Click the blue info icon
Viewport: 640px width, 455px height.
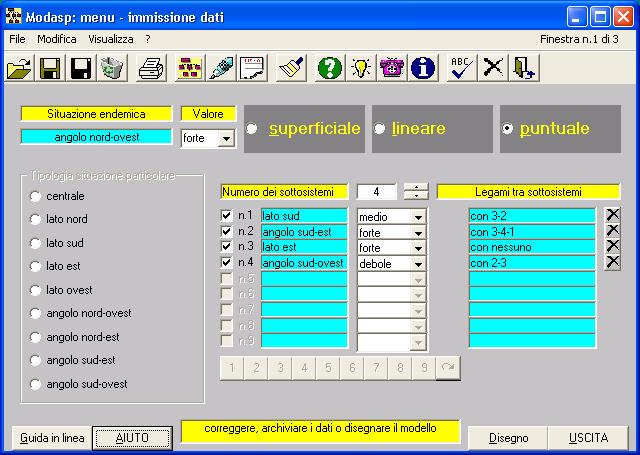pyautogui.click(x=424, y=68)
